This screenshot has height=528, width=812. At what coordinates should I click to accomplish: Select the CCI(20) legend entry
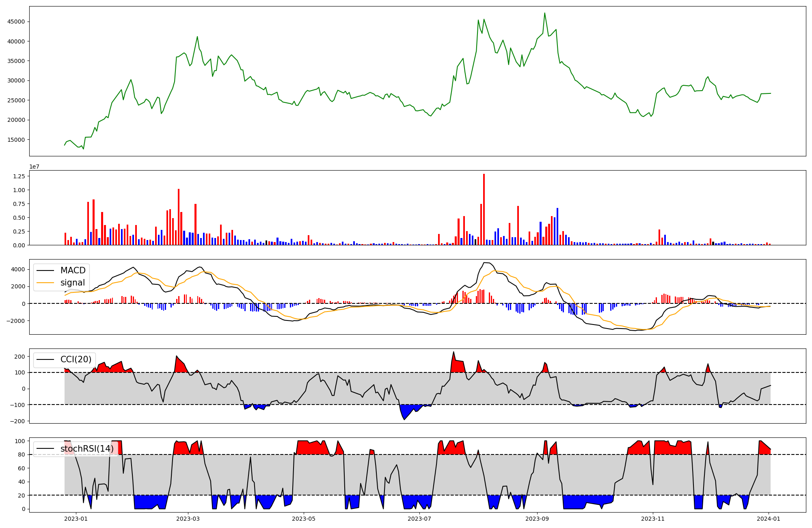pyautogui.click(x=76, y=359)
